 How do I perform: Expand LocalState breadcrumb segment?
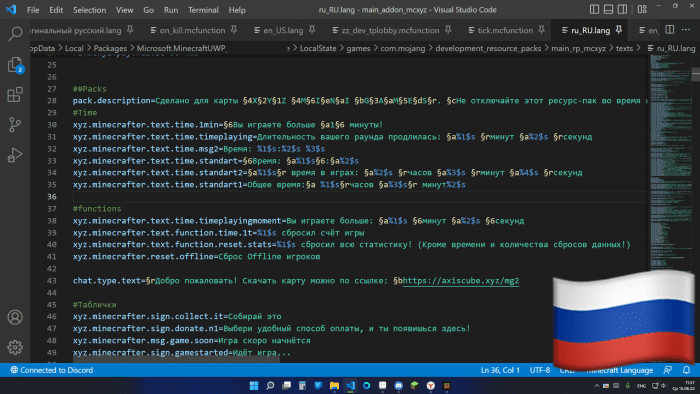[318, 48]
